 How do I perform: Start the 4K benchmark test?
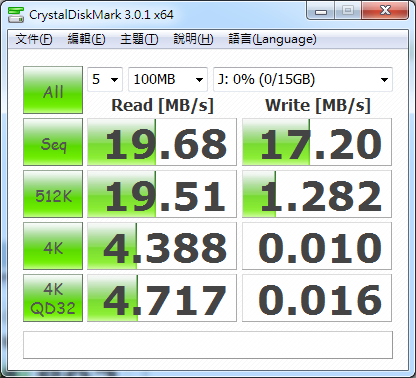[x=53, y=246]
